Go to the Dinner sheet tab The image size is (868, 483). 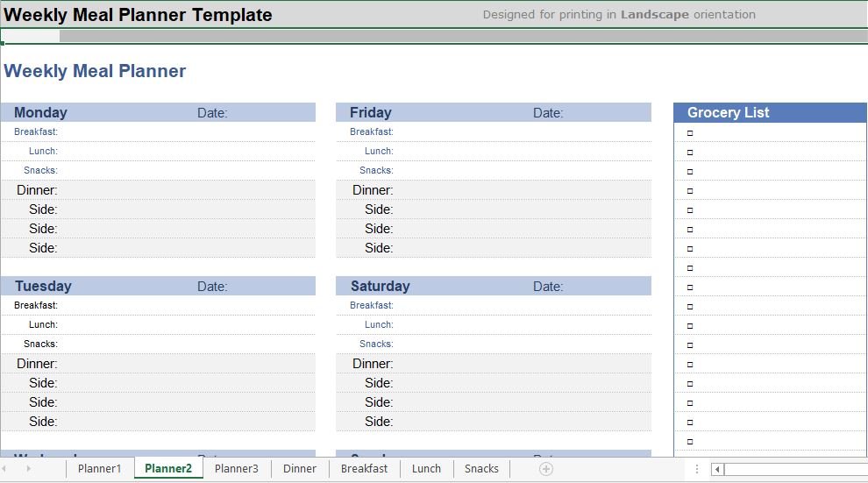(300, 469)
